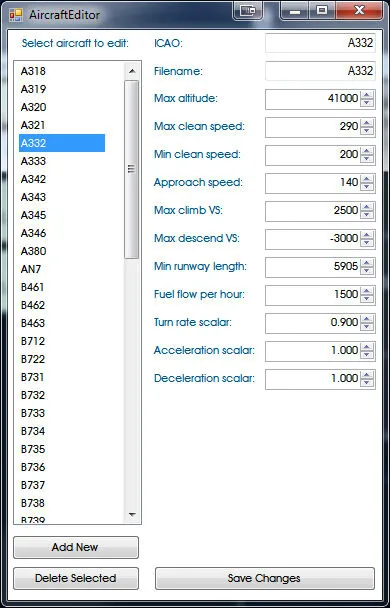Select B712 in the aircraft list

click(62, 341)
